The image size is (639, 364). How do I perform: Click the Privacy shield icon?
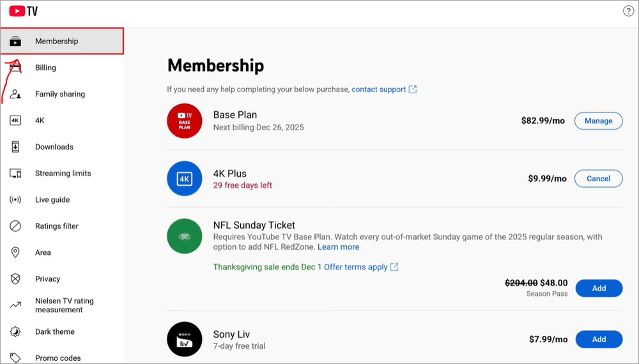(x=15, y=279)
